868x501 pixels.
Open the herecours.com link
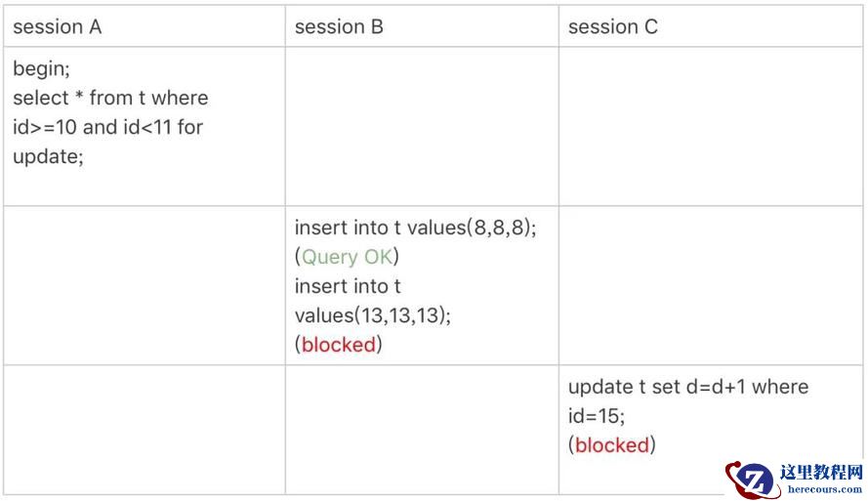tap(820, 488)
